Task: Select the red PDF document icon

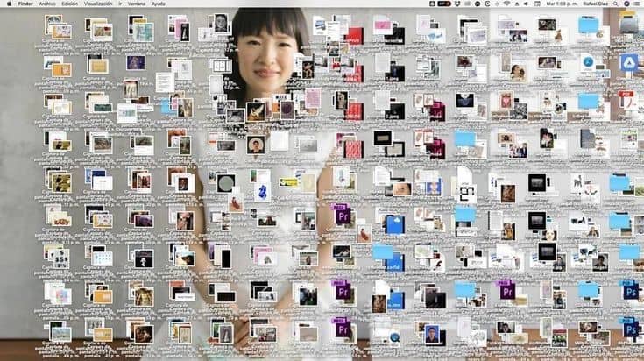Action: pos(627,100)
